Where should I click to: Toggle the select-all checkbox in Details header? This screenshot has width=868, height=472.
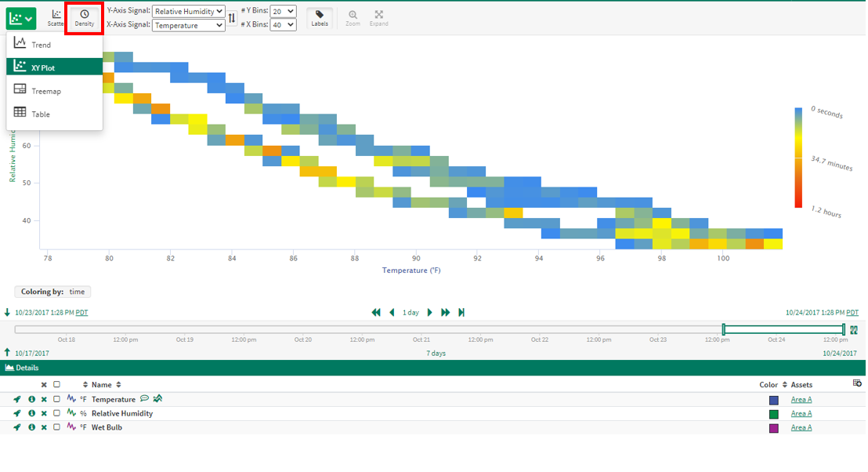click(x=56, y=385)
